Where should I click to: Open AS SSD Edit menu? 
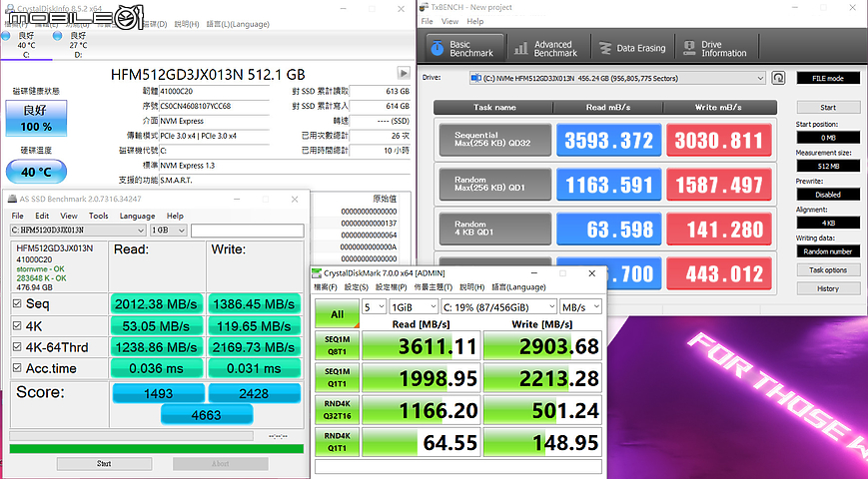[x=42, y=216]
